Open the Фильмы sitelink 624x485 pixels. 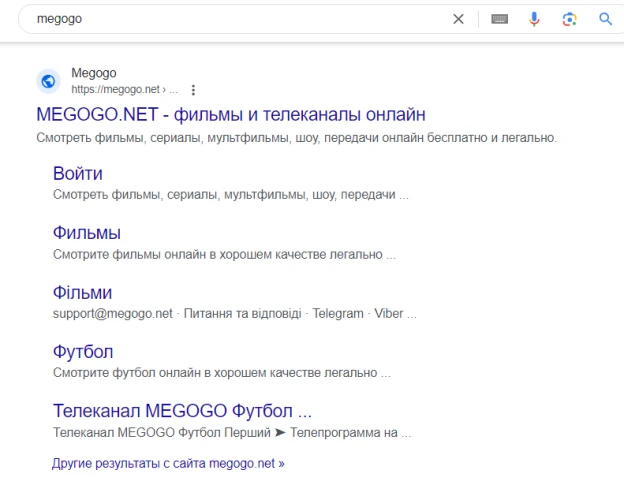click(87, 233)
